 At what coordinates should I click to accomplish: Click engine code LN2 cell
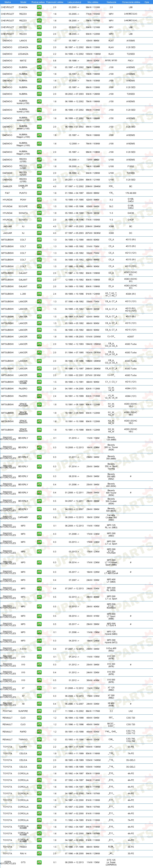click(131, 711)
